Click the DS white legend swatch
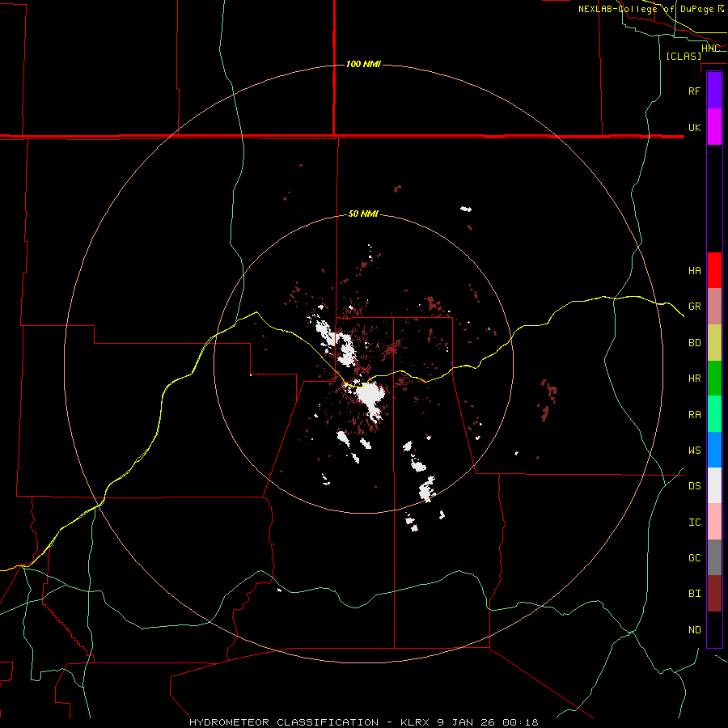 pyautogui.click(x=714, y=485)
